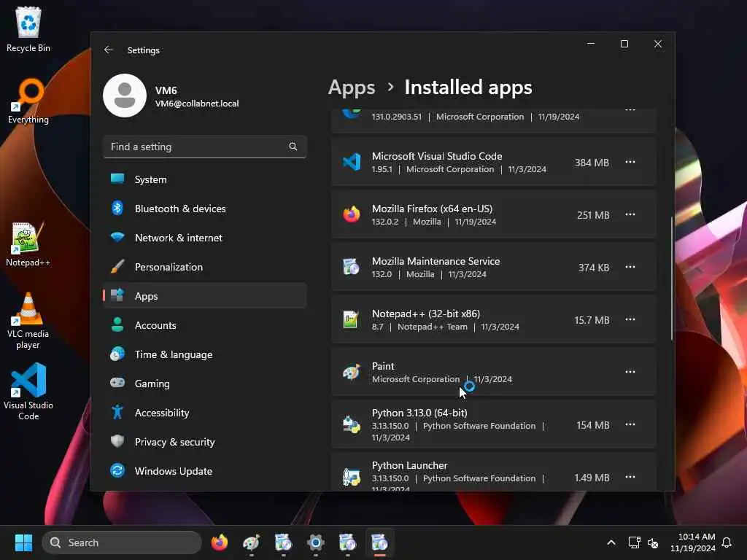The height and width of the screenshot is (560, 747).
Task: Select the Notepad++ desktop shortcut
Action: [28, 244]
